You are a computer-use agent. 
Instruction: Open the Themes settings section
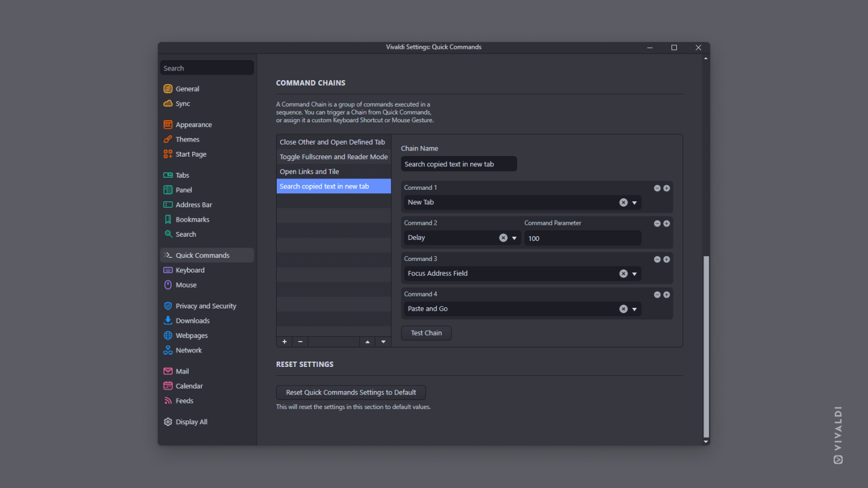coord(207,139)
